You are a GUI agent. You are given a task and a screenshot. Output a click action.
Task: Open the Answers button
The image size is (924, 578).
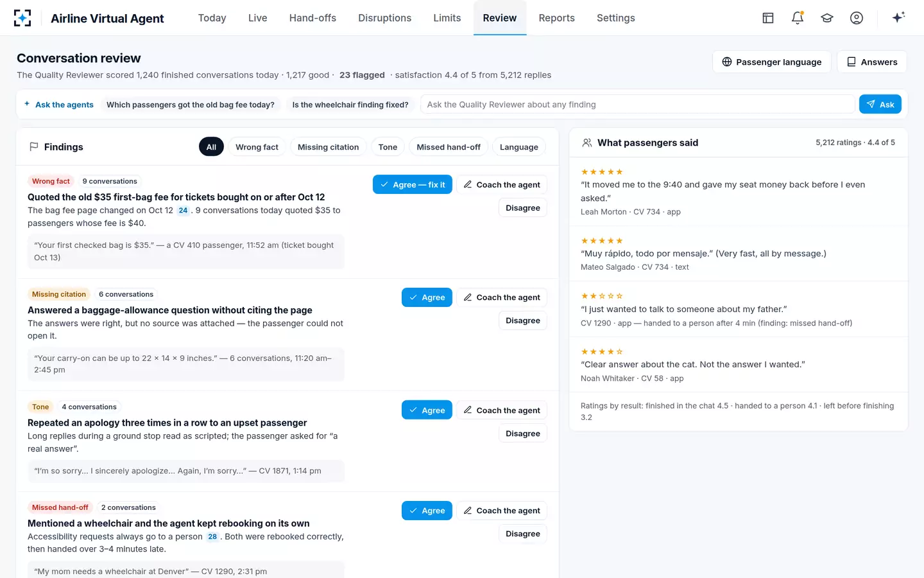pyautogui.click(x=872, y=62)
